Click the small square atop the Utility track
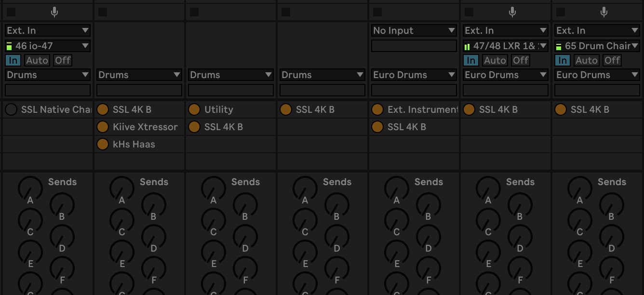Image resolution: width=644 pixels, height=295 pixels. coord(194,12)
